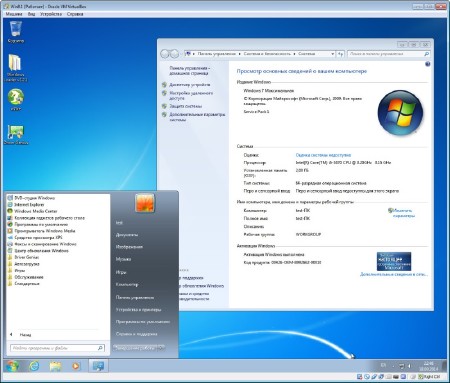Click the VirtualBox optical disk status icon

[x=367, y=377]
